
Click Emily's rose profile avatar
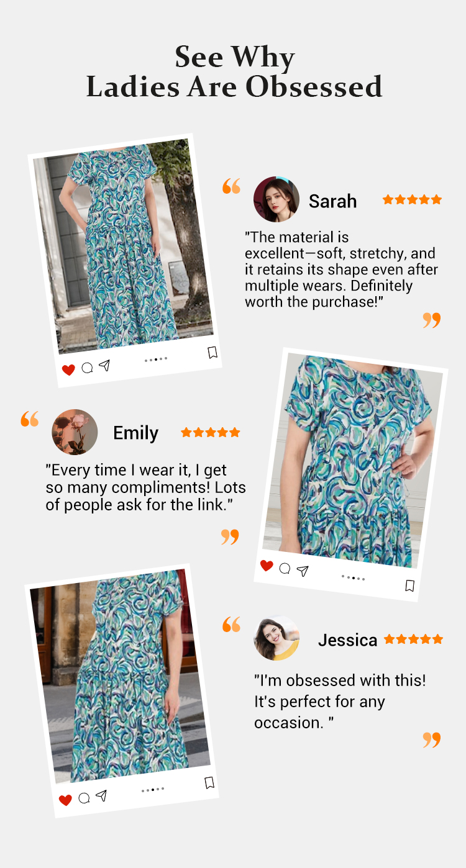[75, 432]
